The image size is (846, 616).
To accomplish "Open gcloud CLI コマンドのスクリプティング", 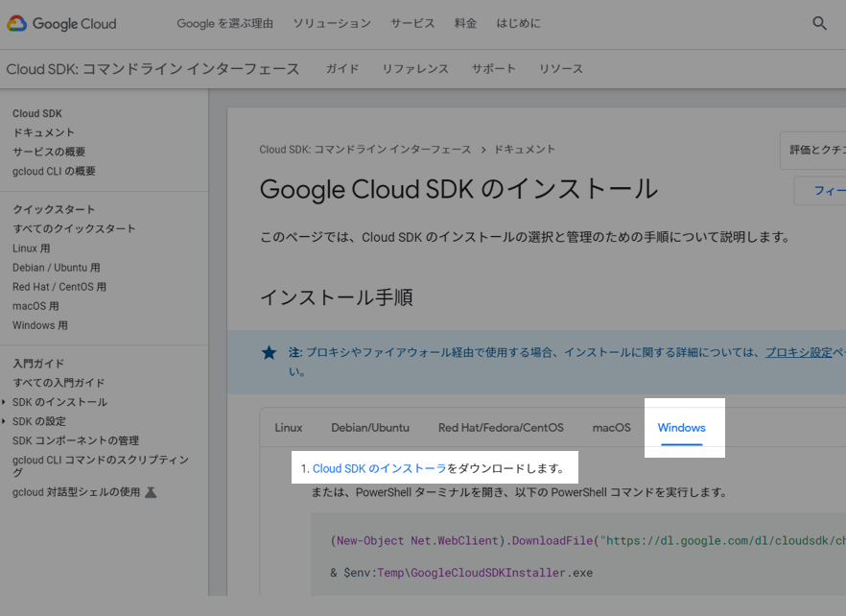I will tap(101, 466).
